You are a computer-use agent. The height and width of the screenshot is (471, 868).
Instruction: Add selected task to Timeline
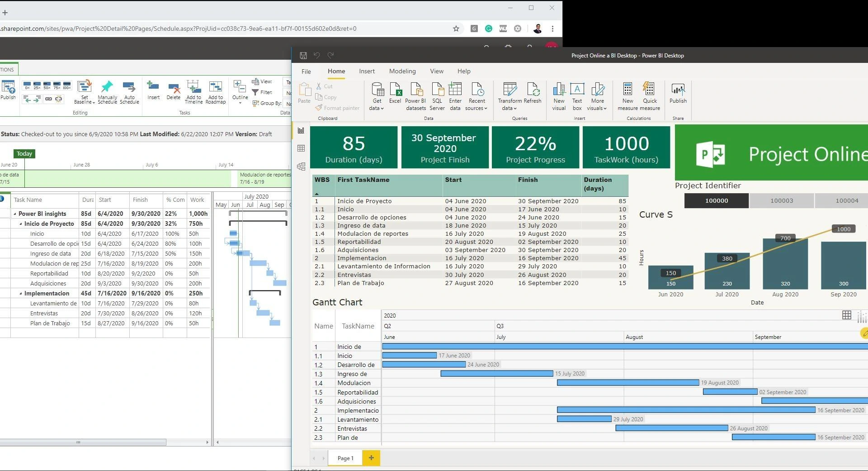[x=194, y=92]
